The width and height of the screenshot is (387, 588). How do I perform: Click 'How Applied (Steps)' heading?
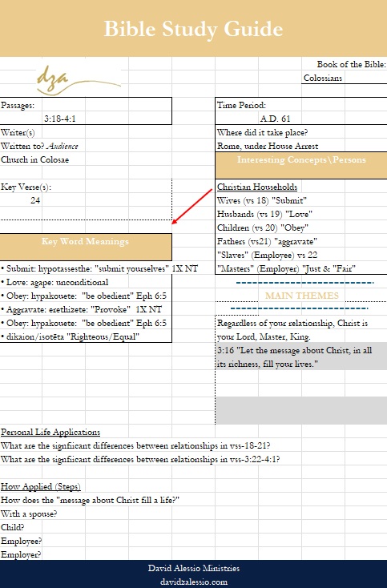click(x=41, y=487)
